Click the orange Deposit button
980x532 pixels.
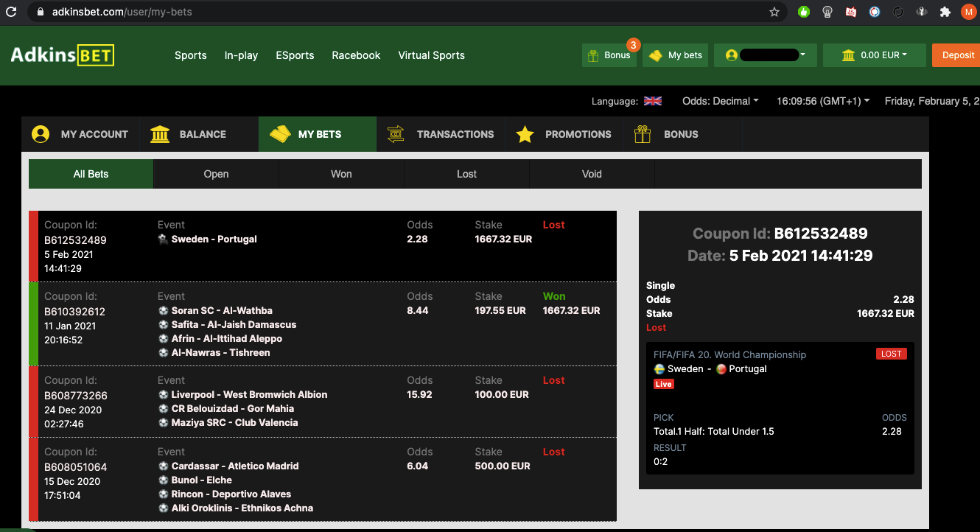click(x=956, y=55)
